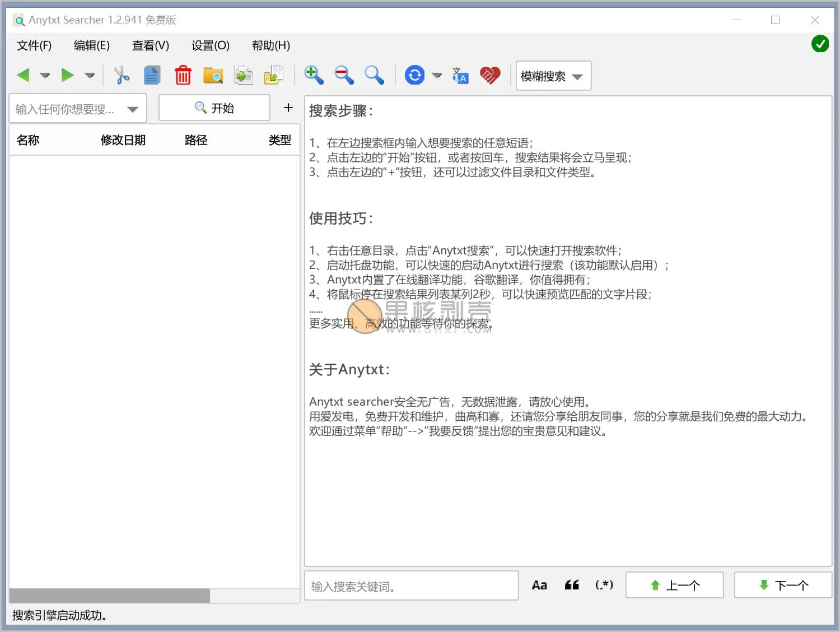
Task: Click the open folder location icon
Action: coord(213,75)
